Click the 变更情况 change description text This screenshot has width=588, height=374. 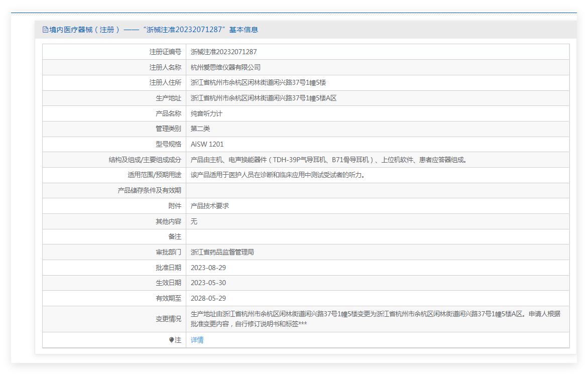coord(376,319)
